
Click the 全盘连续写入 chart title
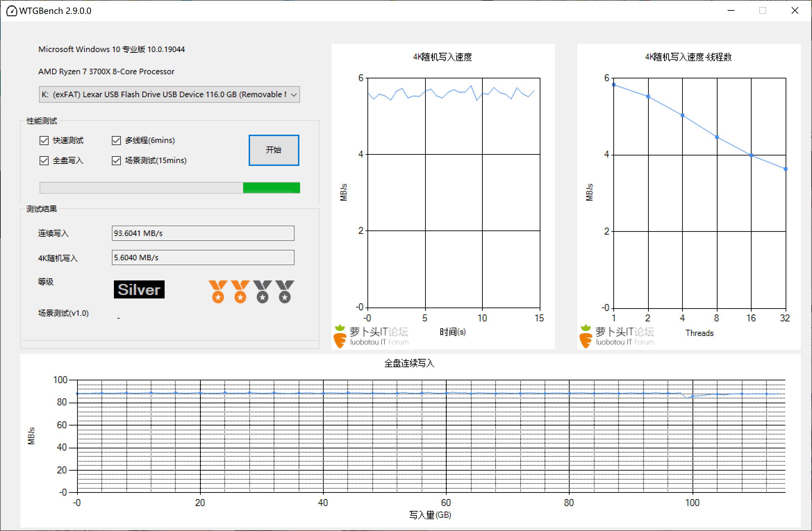point(409,363)
